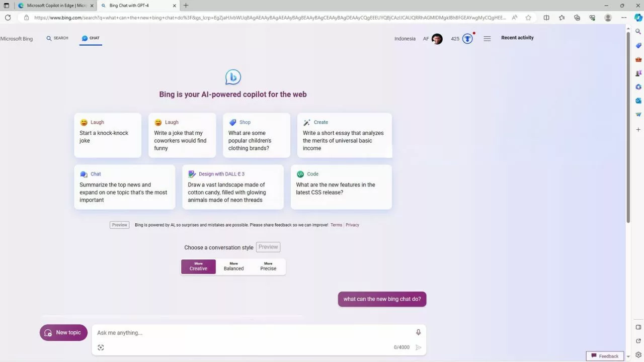Viewport: 644px width, 362px height.
Task: Select the Design with DALL·E 3 card
Action: click(233, 187)
